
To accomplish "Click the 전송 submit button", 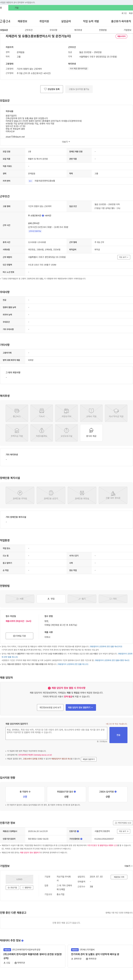I will 118,735.
